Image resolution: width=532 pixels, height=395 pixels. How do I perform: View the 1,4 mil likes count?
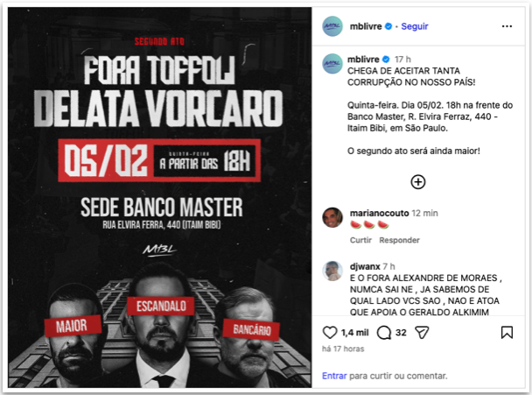pyautogui.click(x=354, y=333)
